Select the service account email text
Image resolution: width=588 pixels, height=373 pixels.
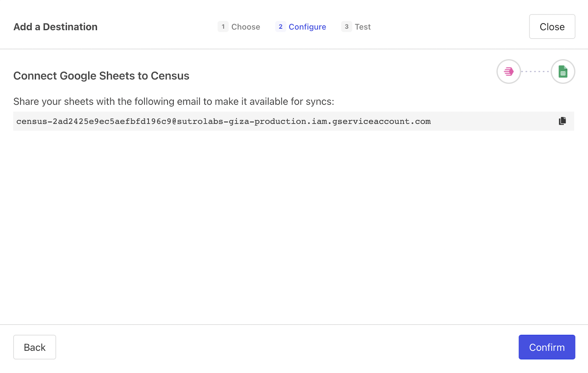223,121
